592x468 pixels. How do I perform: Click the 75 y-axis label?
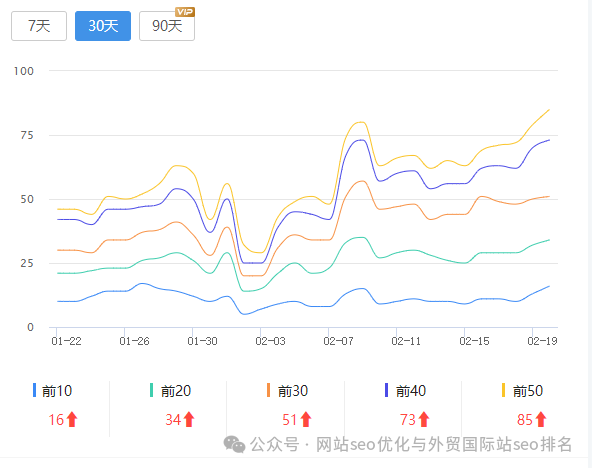[x=27, y=135]
